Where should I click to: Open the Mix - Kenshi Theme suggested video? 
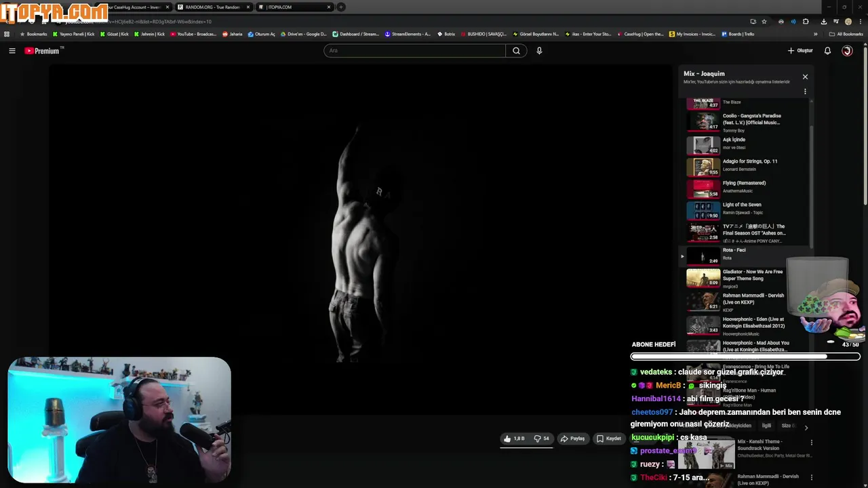tap(745, 453)
